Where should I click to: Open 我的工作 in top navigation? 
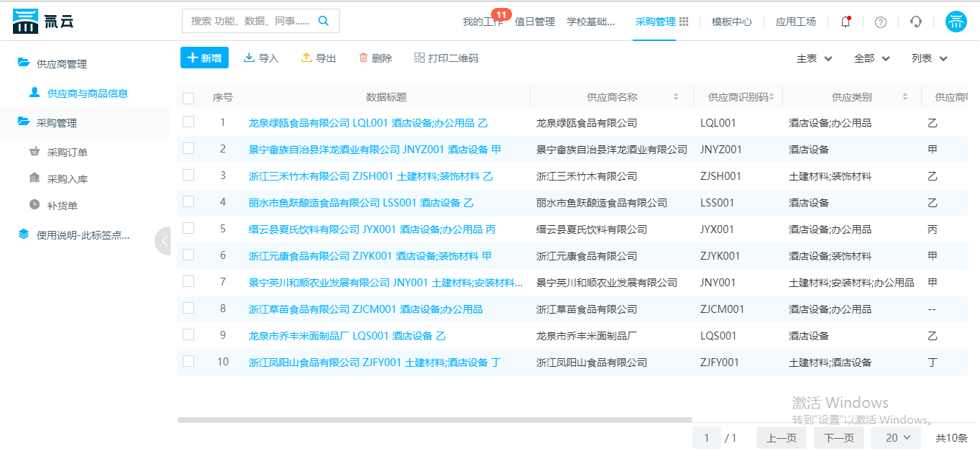[x=482, y=22]
